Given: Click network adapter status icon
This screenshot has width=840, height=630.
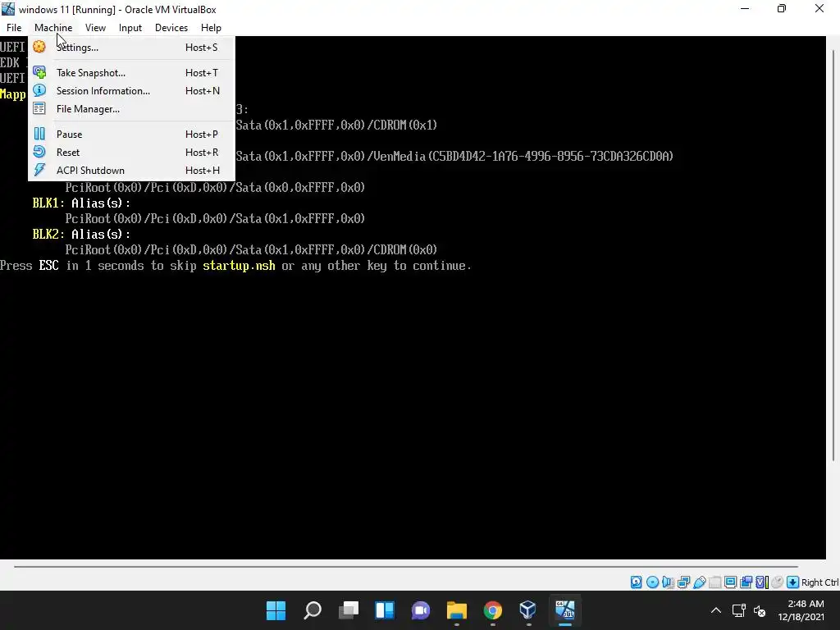Looking at the screenshot, I should tap(683, 582).
